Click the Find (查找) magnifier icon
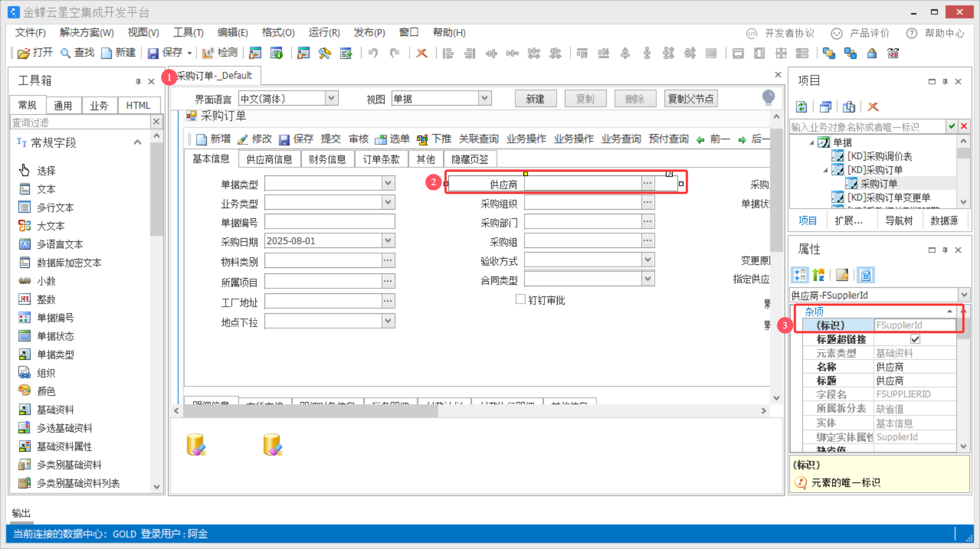 65,53
